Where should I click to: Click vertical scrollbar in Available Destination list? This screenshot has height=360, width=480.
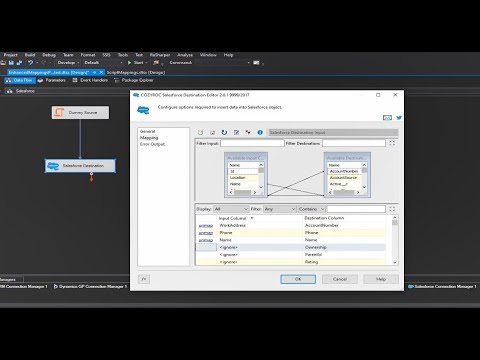coord(364,176)
